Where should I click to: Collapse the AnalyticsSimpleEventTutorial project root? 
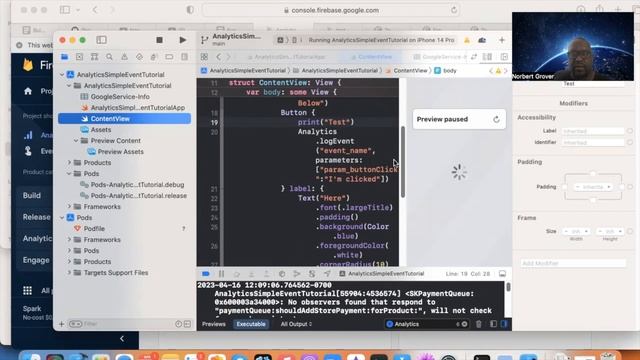(x=62, y=75)
